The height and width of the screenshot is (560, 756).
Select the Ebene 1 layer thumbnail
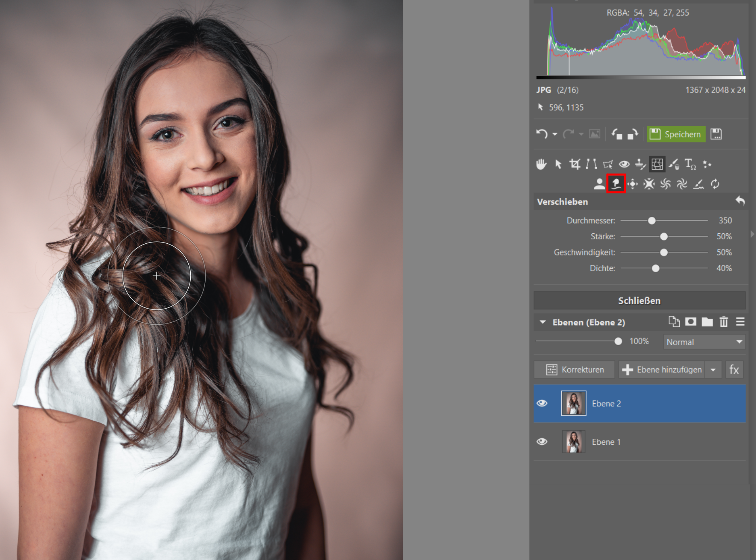tap(573, 442)
